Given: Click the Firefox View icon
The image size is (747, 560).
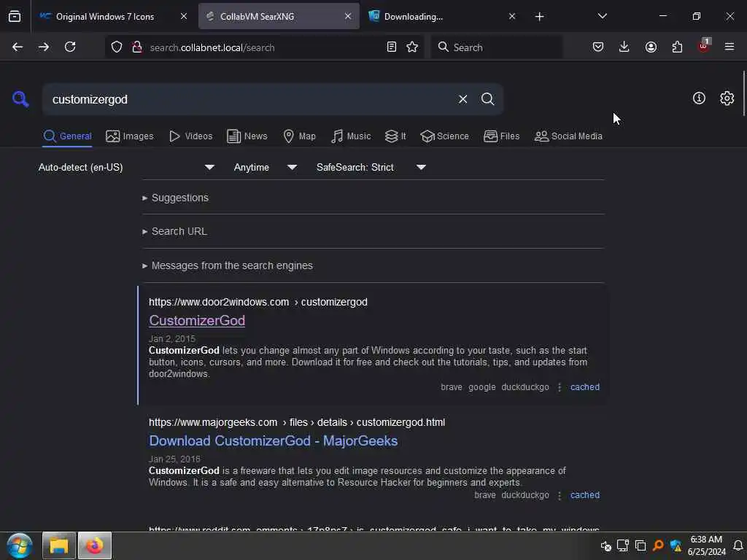Looking at the screenshot, I should (x=15, y=16).
